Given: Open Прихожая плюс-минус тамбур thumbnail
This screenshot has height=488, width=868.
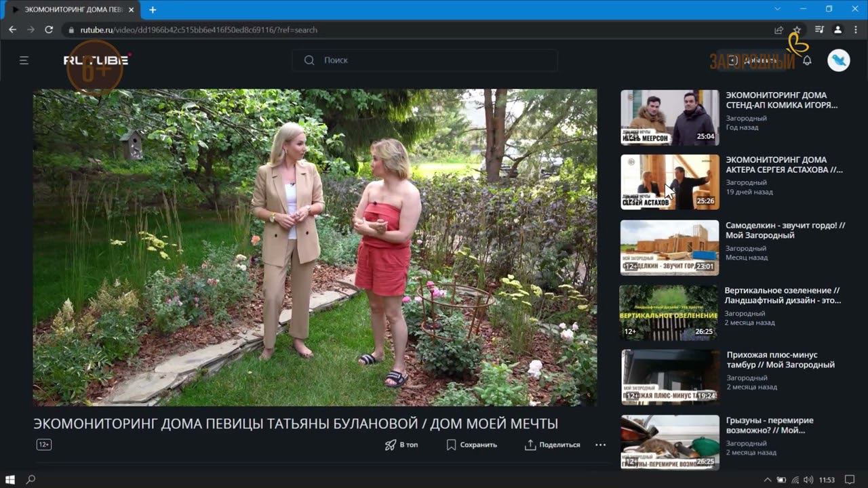Looking at the screenshot, I should [671, 377].
